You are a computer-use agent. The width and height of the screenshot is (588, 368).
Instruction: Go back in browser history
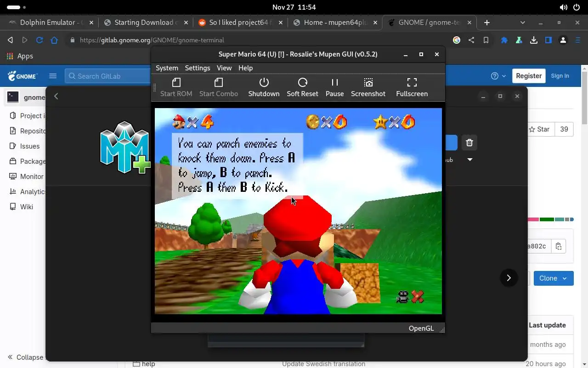[x=10, y=40]
